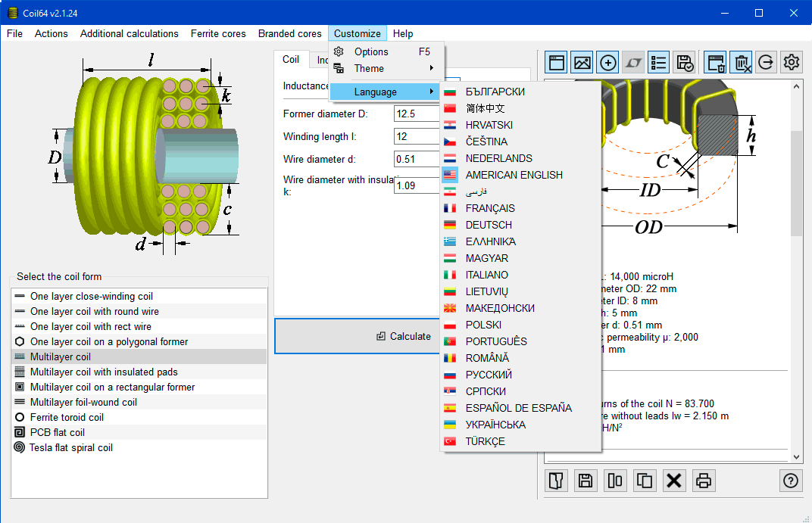
Task: Select РУССКИЙ language
Action: [x=520, y=375]
